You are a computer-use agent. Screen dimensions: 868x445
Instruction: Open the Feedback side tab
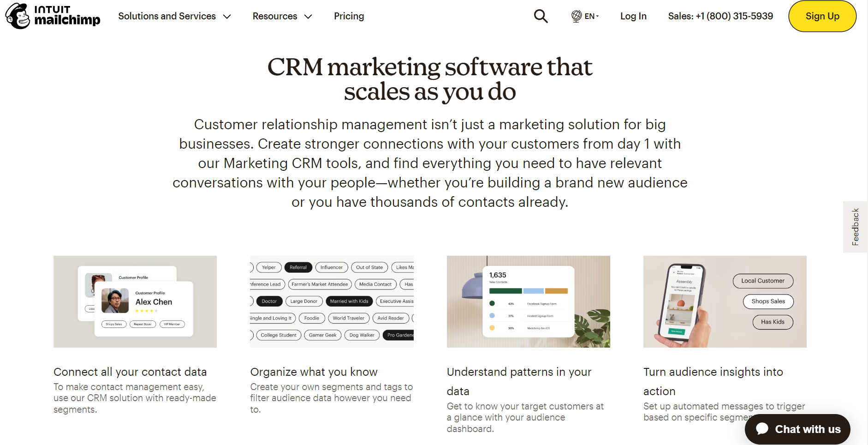coord(855,227)
